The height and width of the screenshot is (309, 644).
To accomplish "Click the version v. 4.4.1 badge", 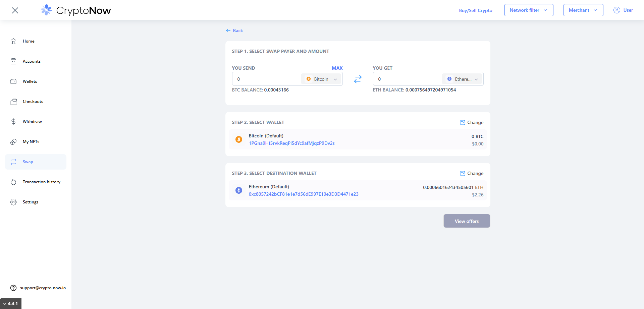I will coord(11,304).
